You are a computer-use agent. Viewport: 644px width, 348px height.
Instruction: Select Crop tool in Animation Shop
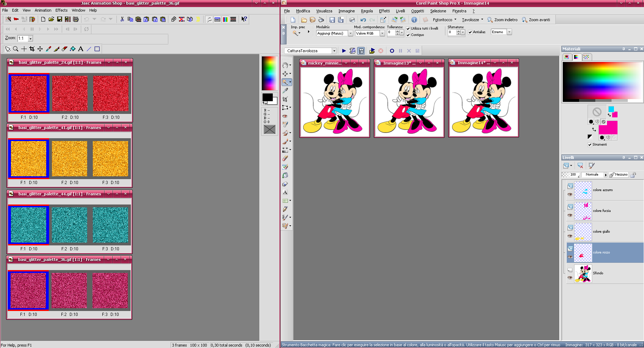pyautogui.click(x=32, y=49)
